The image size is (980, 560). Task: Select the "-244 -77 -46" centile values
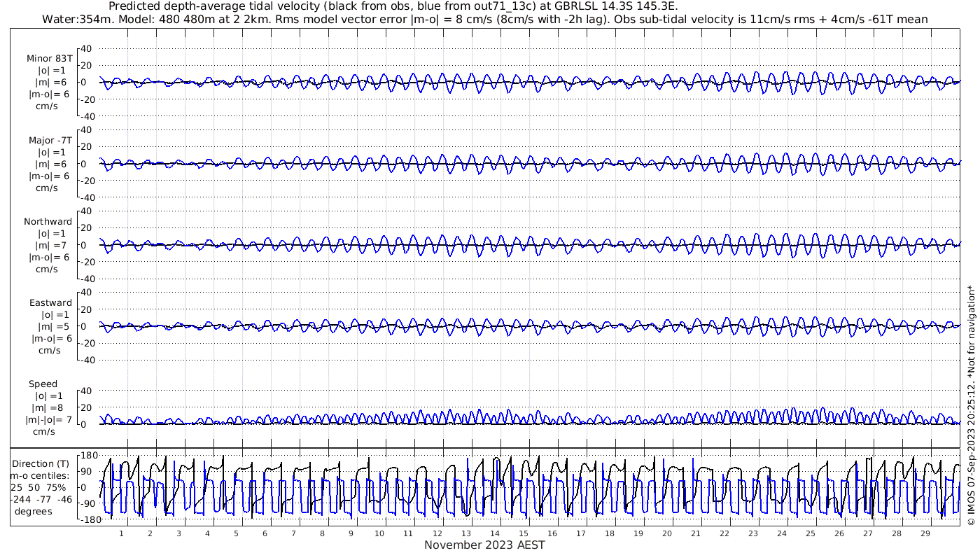pyautogui.click(x=41, y=499)
